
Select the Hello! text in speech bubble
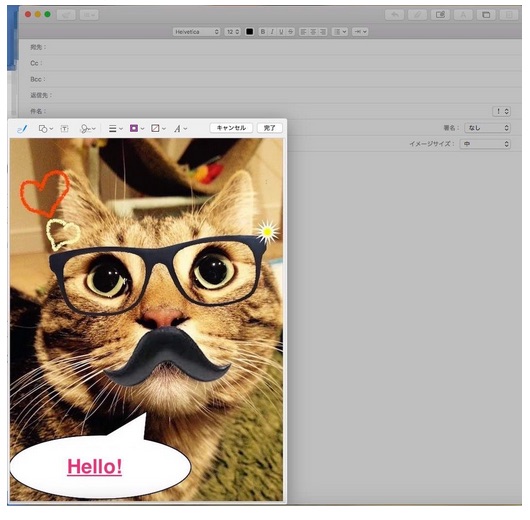(95, 468)
